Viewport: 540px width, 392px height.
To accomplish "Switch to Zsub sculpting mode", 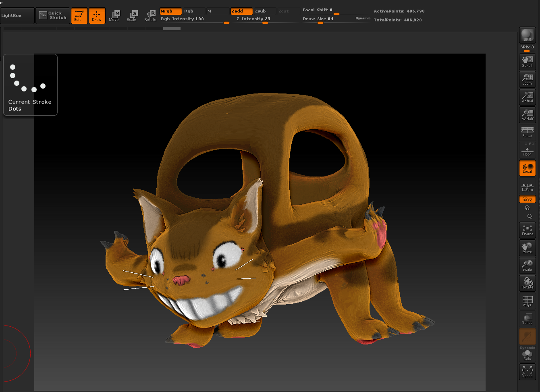I will [x=265, y=11].
